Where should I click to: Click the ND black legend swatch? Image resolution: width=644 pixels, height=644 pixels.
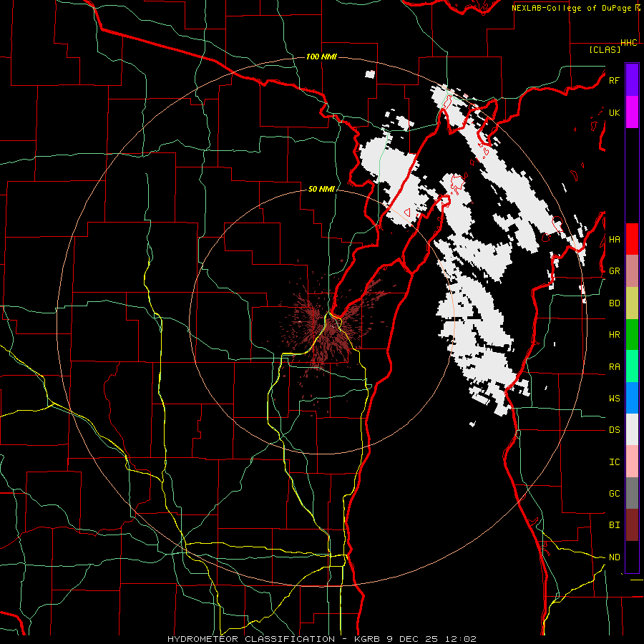[632, 557]
